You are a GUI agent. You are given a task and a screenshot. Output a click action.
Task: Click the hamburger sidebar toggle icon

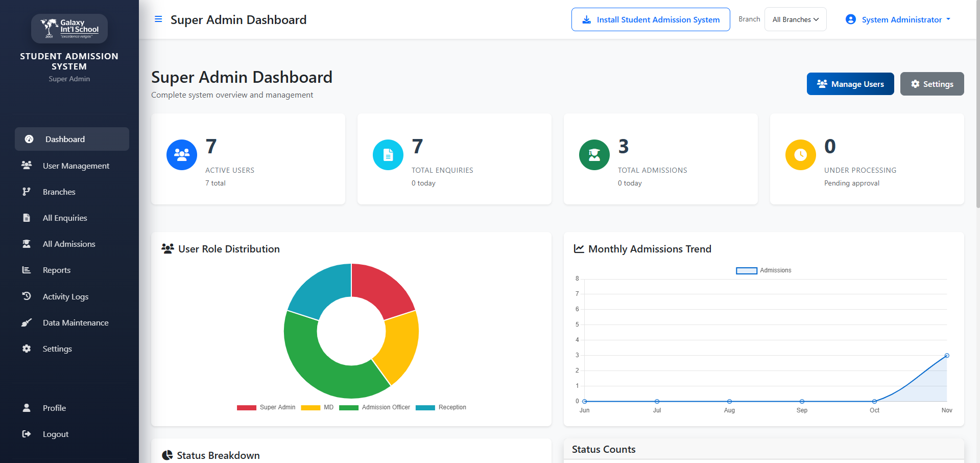point(158,19)
